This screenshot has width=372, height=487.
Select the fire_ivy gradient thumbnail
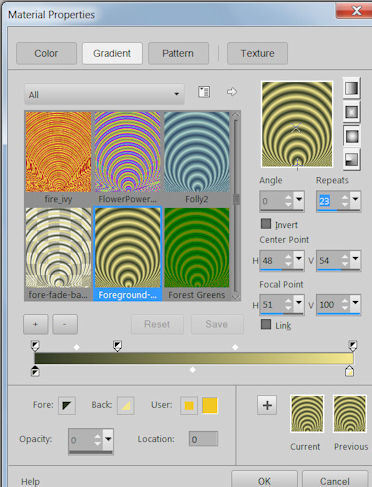(58, 152)
